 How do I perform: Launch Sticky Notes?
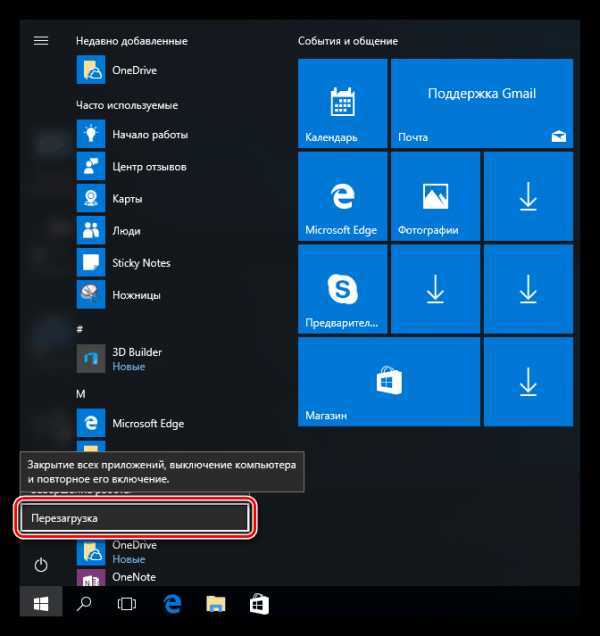tap(124, 262)
